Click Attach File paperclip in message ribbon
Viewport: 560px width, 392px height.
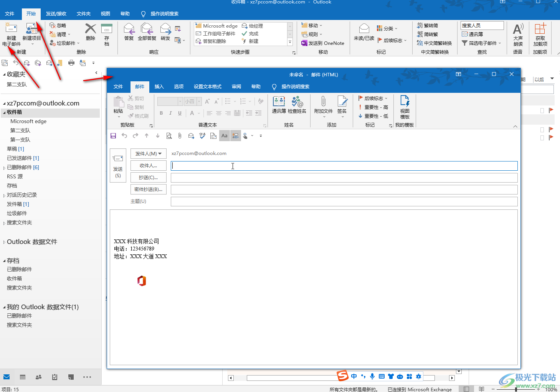point(323,101)
